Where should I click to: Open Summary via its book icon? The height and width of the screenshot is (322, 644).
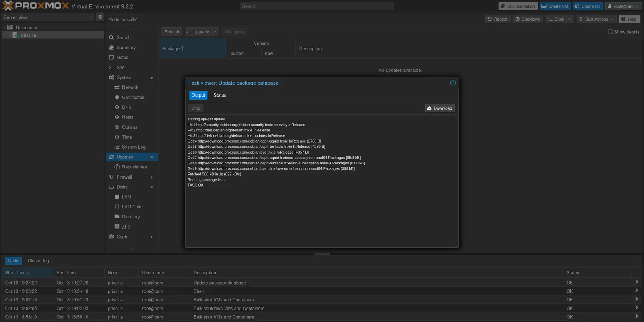[111, 48]
